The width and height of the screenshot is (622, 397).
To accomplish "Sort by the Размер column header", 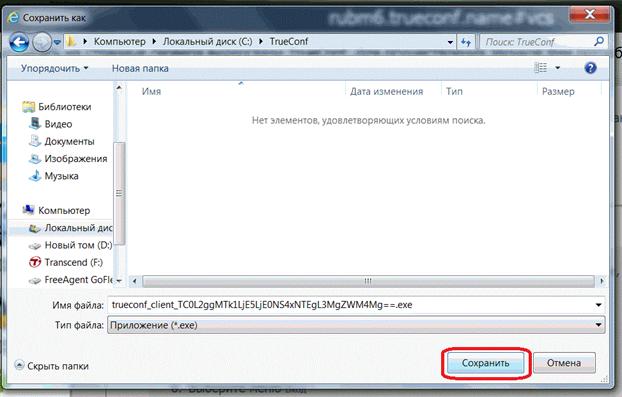I will 558,91.
